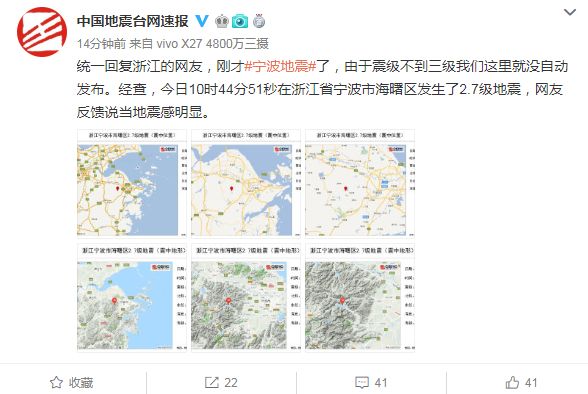Click the teal camera badge icon
Viewport: 588px width, 394px height.
pos(240,21)
